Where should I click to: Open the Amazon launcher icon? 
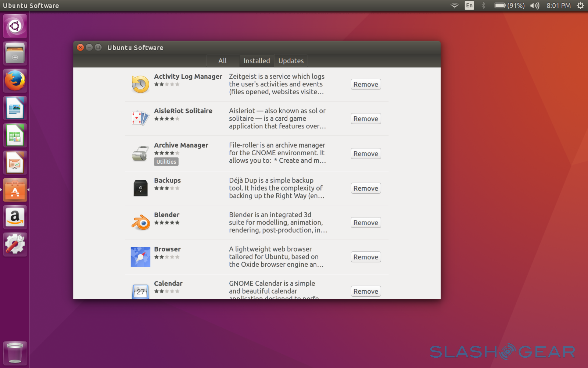tap(15, 217)
